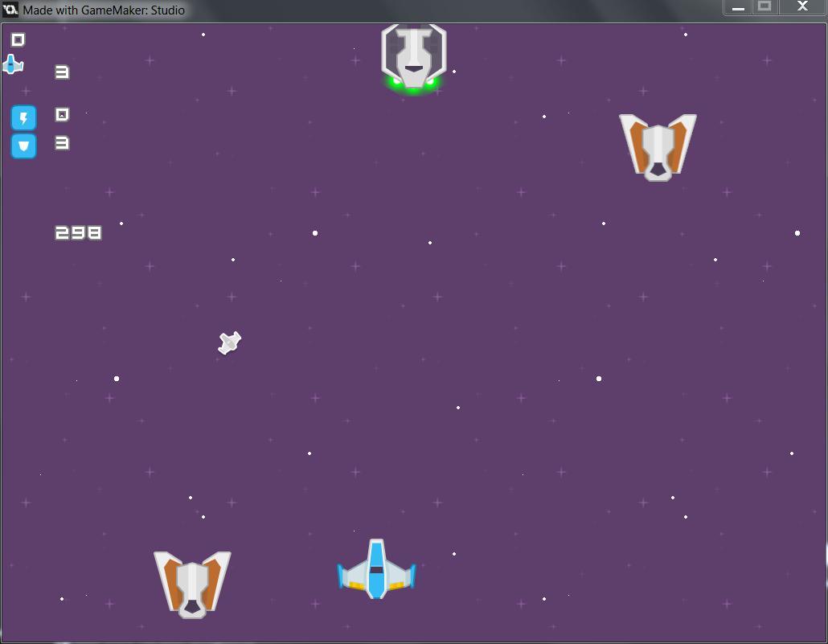Click the square score digit above lives icon
Image resolution: width=828 pixels, height=644 pixels.
pyautogui.click(x=18, y=39)
